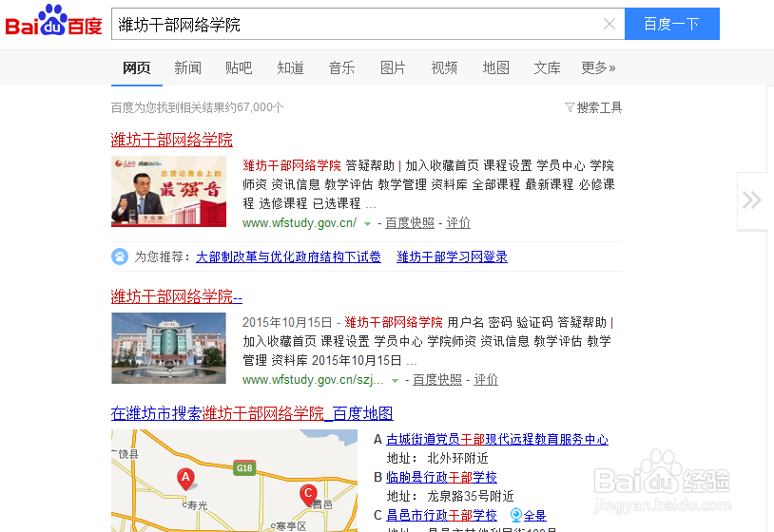Open the 音乐 tab

pyautogui.click(x=341, y=67)
